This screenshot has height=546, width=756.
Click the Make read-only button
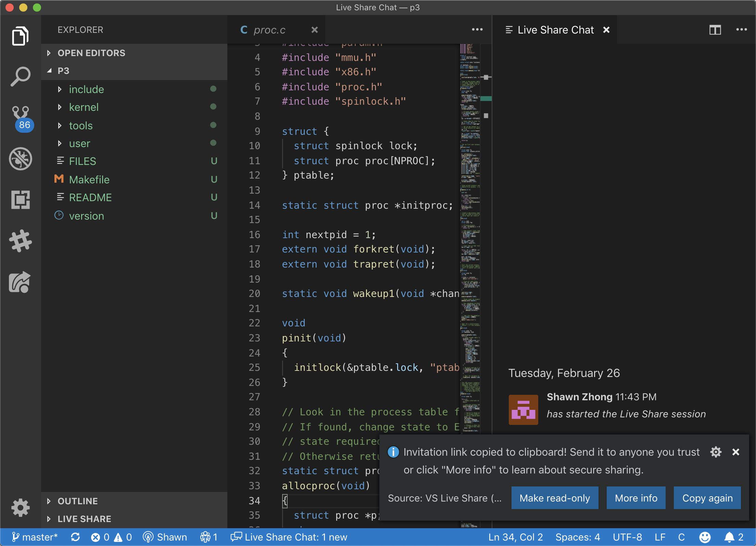tap(554, 498)
